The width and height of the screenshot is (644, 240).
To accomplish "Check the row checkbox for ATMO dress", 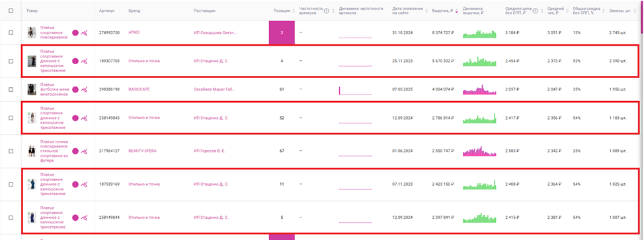I will 11,32.
